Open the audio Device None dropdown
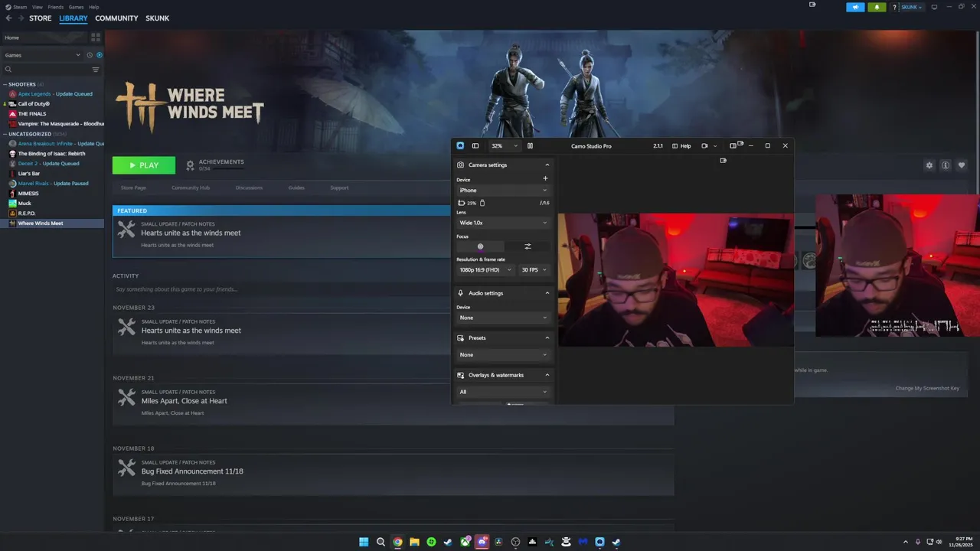Viewport: 980px width, 551px height. [x=503, y=318]
